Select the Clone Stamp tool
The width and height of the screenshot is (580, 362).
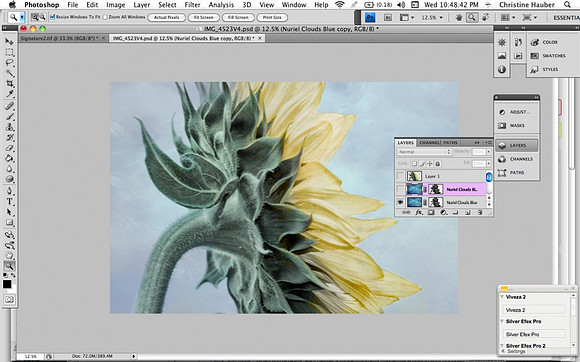9,127
